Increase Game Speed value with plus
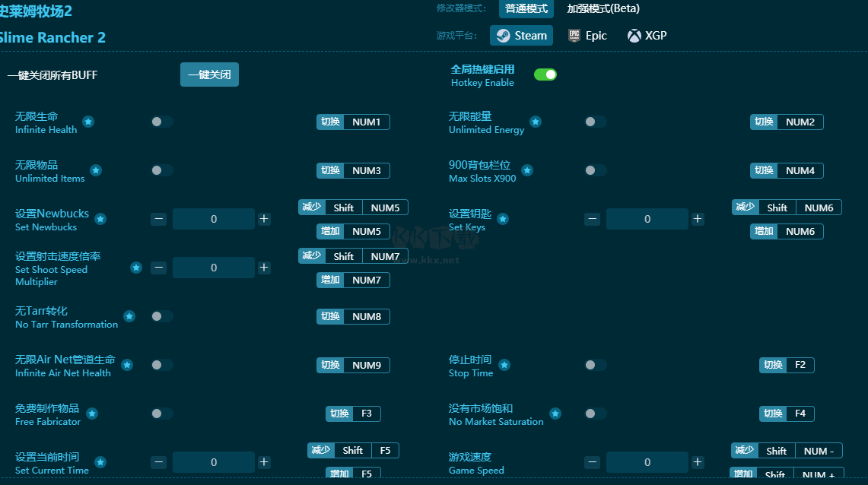The width and height of the screenshot is (868, 485). point(698,462)
